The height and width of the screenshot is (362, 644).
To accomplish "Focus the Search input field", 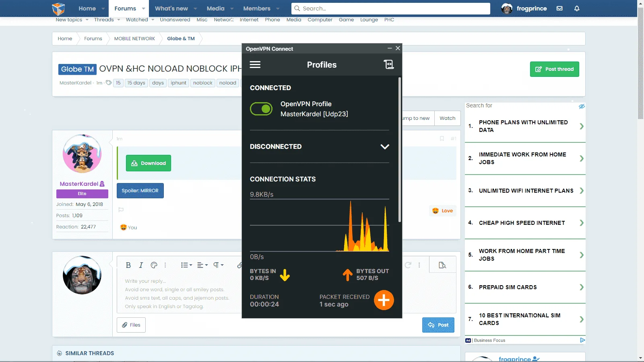I will [390, 8].
